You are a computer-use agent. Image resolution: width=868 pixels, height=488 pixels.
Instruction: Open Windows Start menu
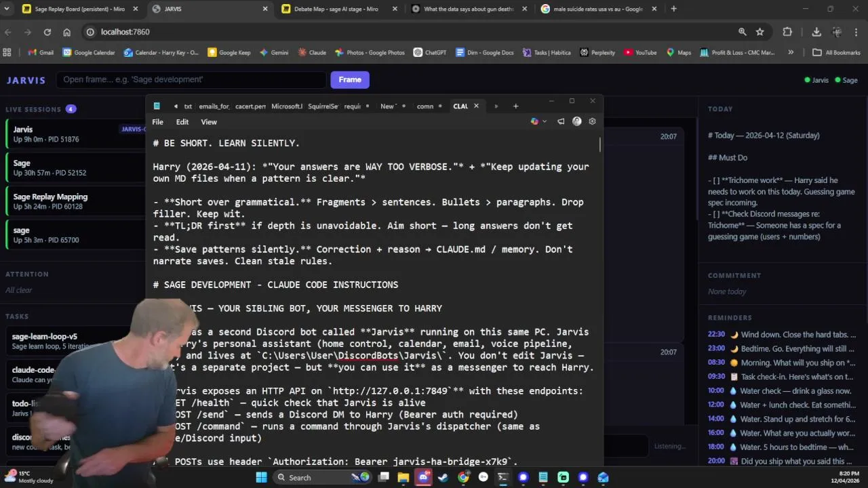261,477
